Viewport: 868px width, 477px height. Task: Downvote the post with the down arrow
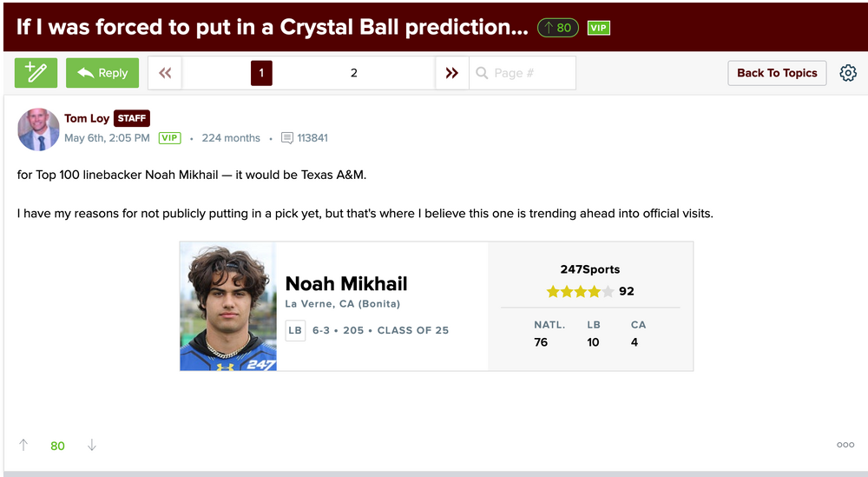coord(92,446)
